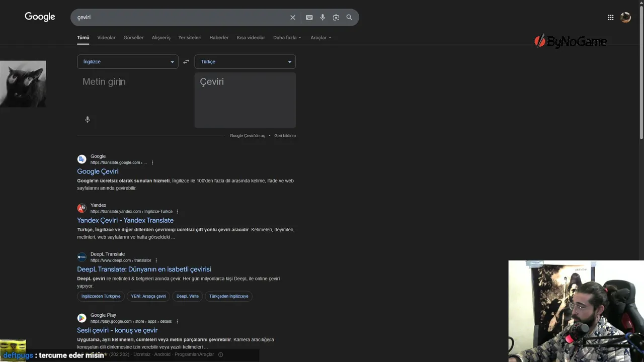Open Yandex Çeviri - Yandex Translate link
The image size is (644, 362).
point(125,220)
